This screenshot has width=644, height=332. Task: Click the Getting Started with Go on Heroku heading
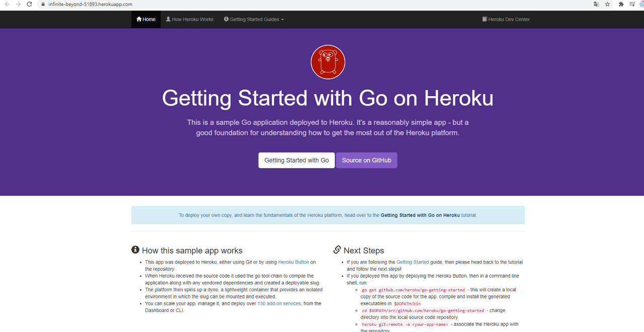click(x=328, y=99)
